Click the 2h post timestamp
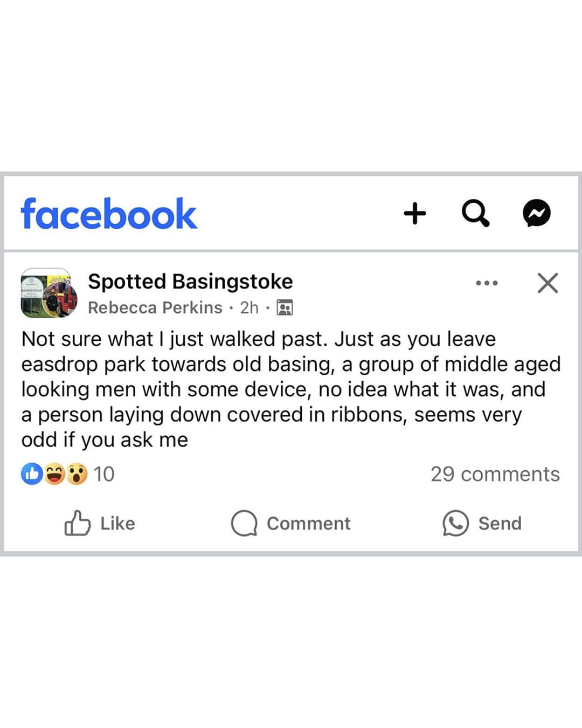 coord(249,307)
